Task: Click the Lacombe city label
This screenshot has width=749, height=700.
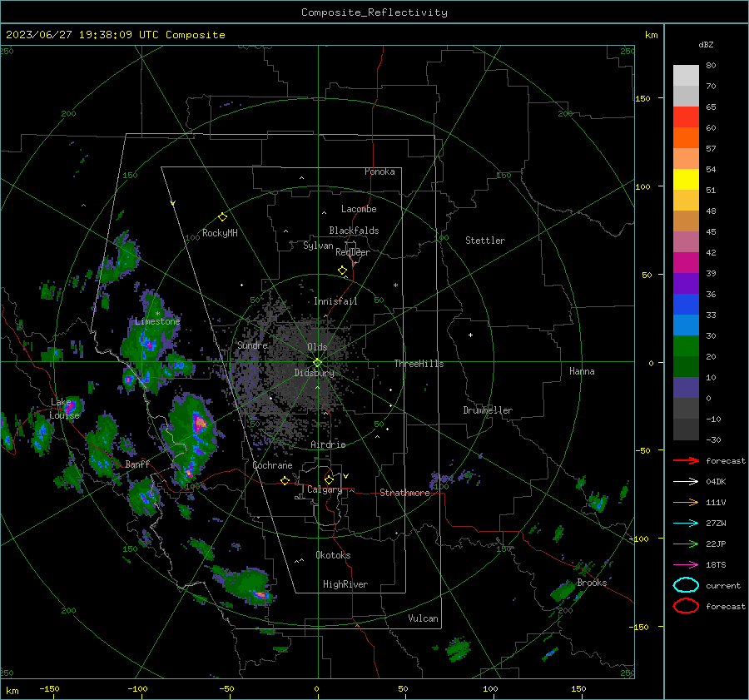Action: [359, 209]
